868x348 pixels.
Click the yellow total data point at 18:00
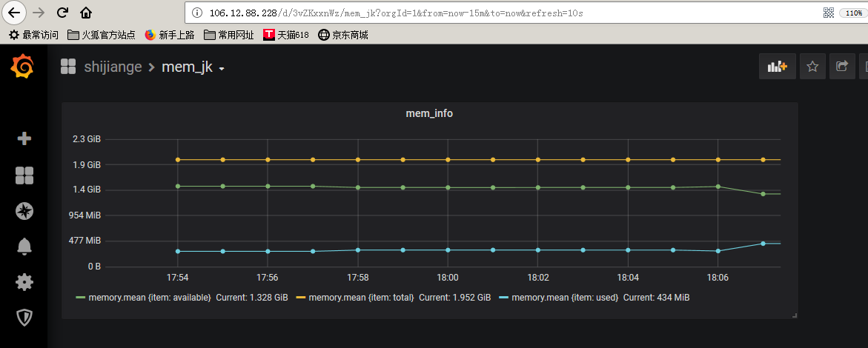(448, 160)
